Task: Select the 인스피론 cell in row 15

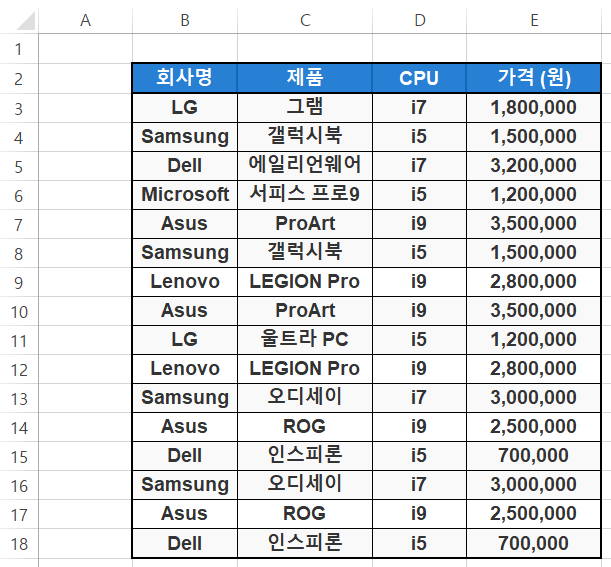Action: [305, 456]
